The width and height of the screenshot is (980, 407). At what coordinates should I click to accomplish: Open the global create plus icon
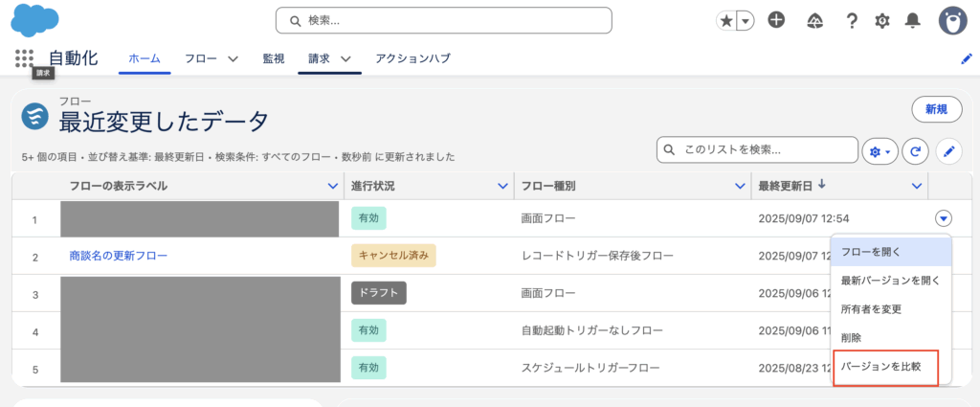click(x=777, y=20)
